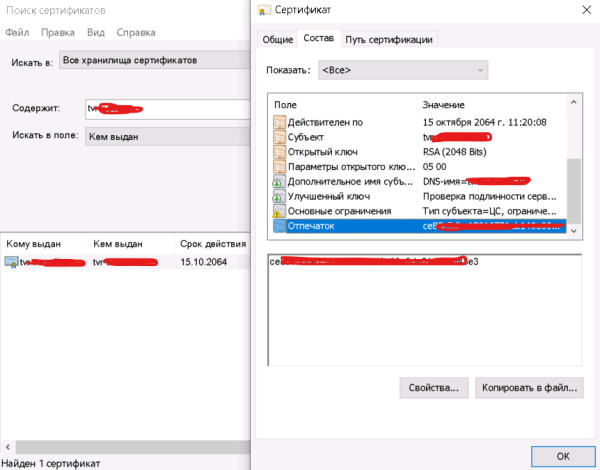Image resolution: width=600 pixels, height=470 pixels.
Task: Click the Действителен по field icon
Action: (279, 122)
